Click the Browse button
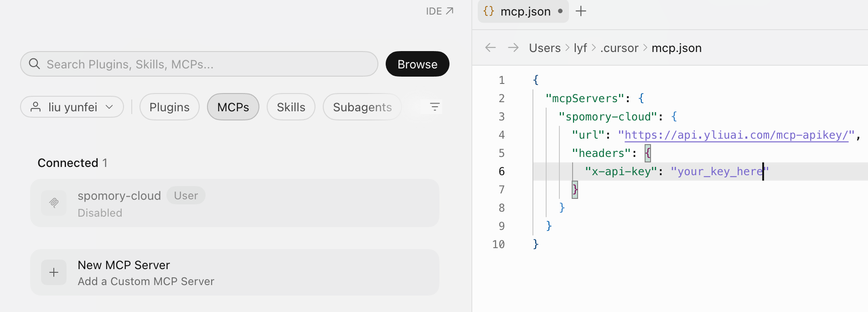This screenshot has height=312, width=868. [417, 64]
